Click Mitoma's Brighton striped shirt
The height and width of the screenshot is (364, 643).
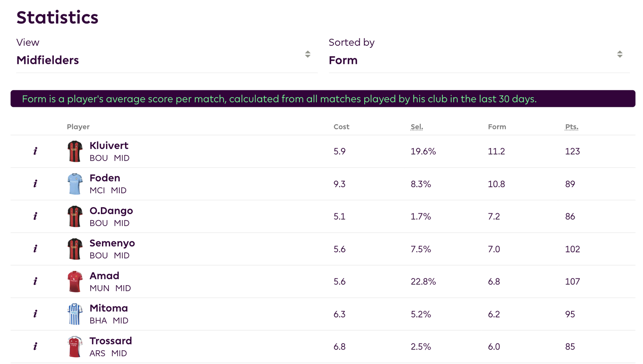75,314
